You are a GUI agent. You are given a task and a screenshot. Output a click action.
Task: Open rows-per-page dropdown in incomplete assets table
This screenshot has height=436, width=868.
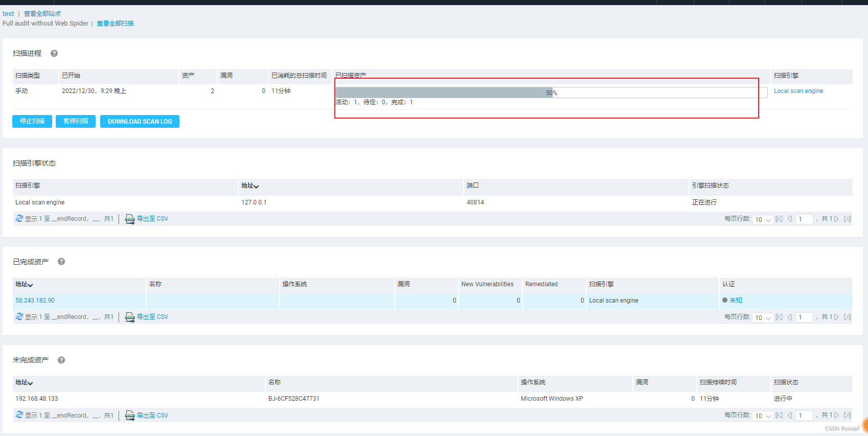(763, 416)
